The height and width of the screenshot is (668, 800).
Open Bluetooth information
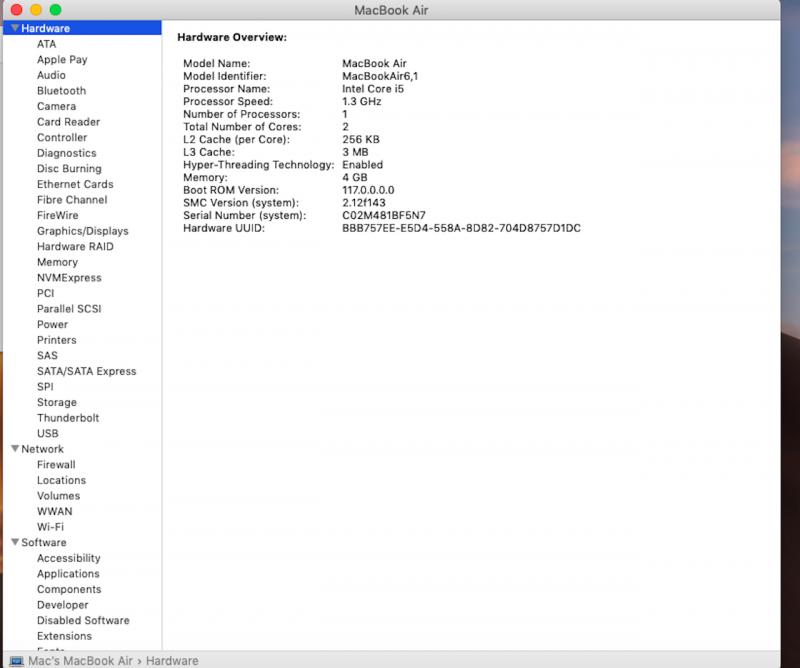(x=61, y=91)
